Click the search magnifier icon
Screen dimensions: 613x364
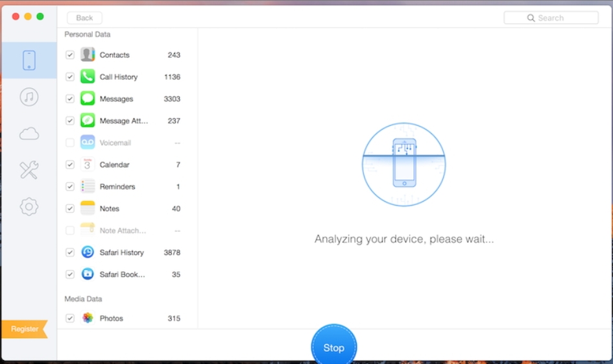(531, 18)
